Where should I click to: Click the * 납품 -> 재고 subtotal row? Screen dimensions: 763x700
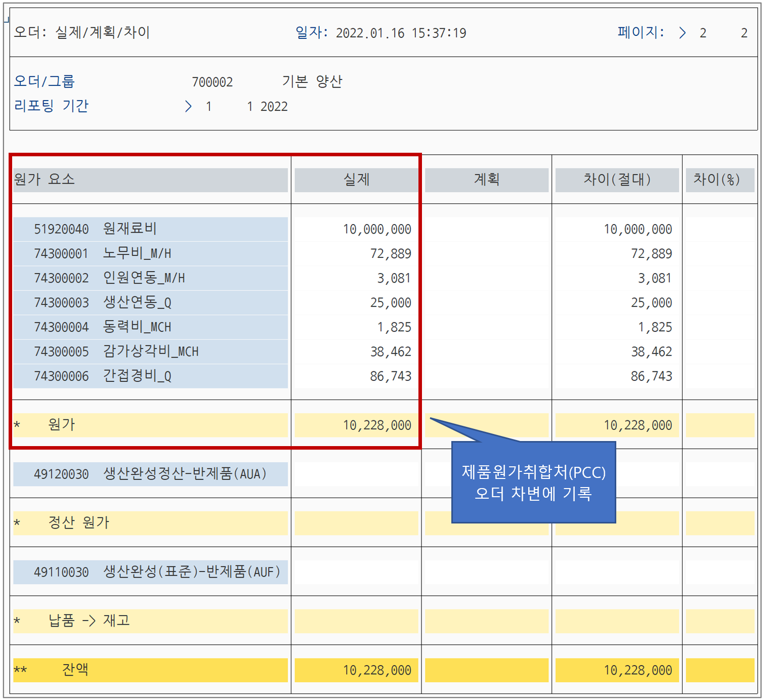[x=150, y=621]
